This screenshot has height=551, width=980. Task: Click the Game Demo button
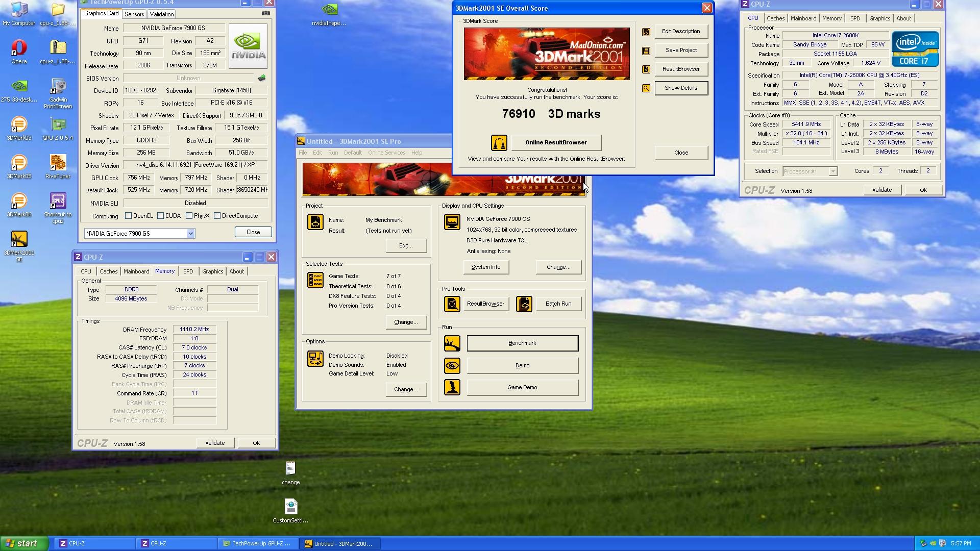click(x=522, y=387)
